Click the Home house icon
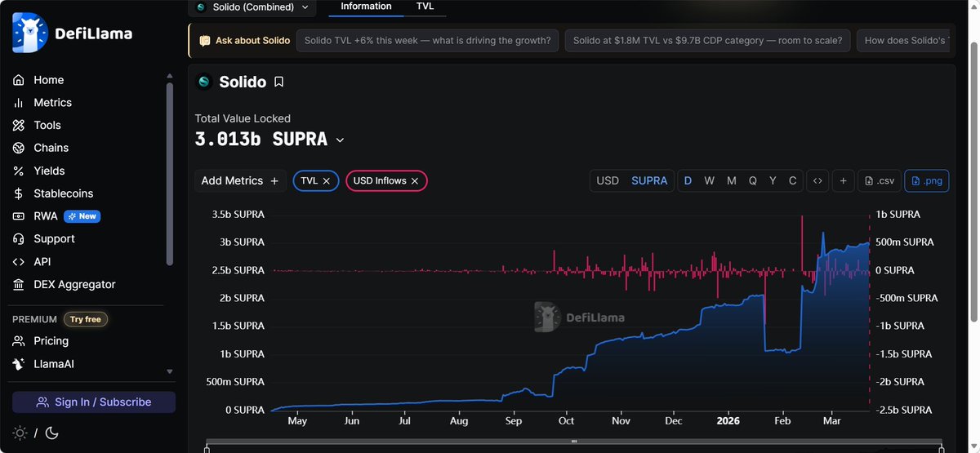The height and width of the screenshot is (453, 980). (x=19, y=80)
